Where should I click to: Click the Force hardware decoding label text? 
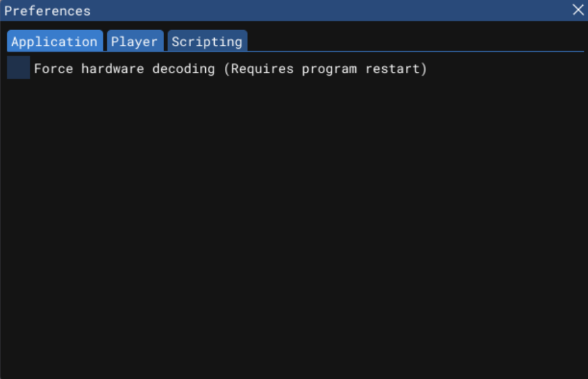click(124, 69)
